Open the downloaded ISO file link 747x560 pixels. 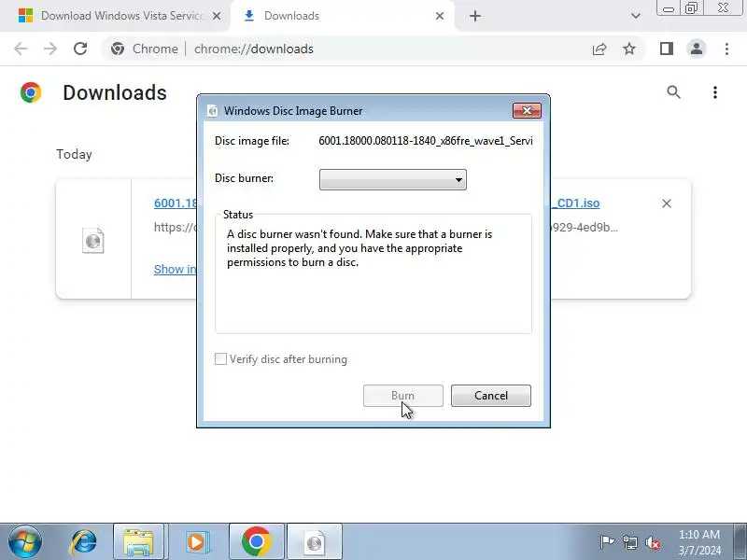tap(175, 203)
